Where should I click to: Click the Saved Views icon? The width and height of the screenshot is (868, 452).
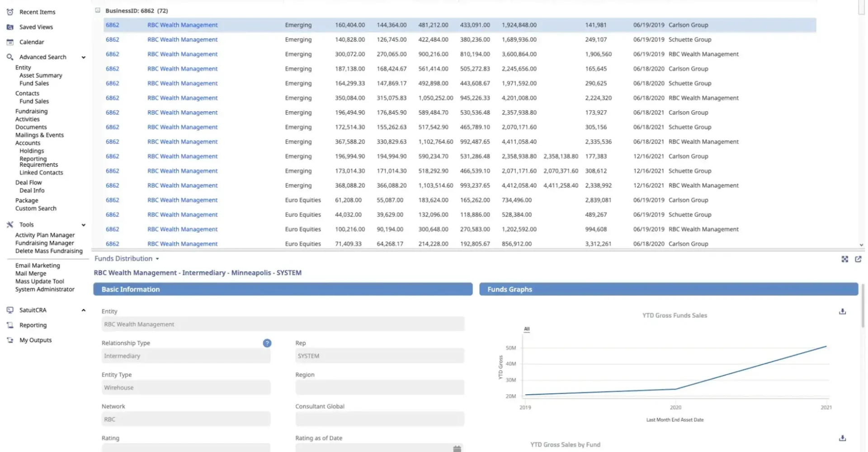pos(10,27)
